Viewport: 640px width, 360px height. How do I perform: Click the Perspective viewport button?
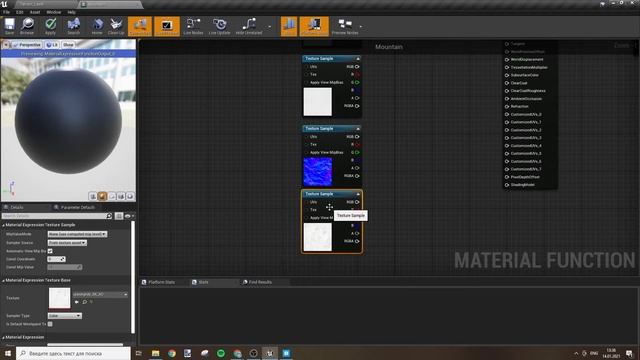pos(27,45)
